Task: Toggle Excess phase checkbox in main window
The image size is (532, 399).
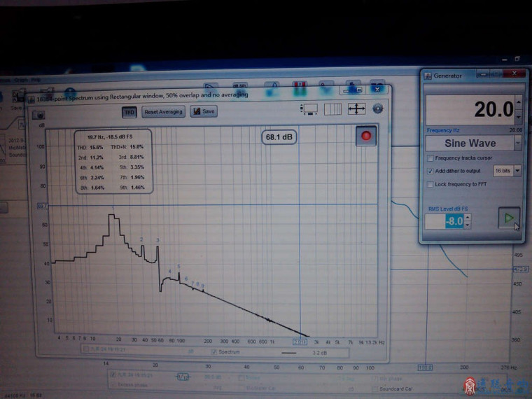Action: click(113, 385)
